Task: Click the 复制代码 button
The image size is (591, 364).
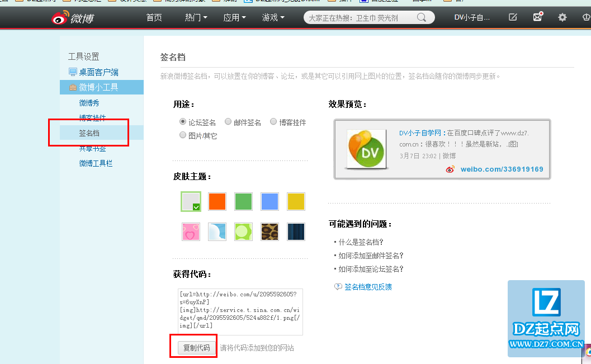Action: pos(196,348)
